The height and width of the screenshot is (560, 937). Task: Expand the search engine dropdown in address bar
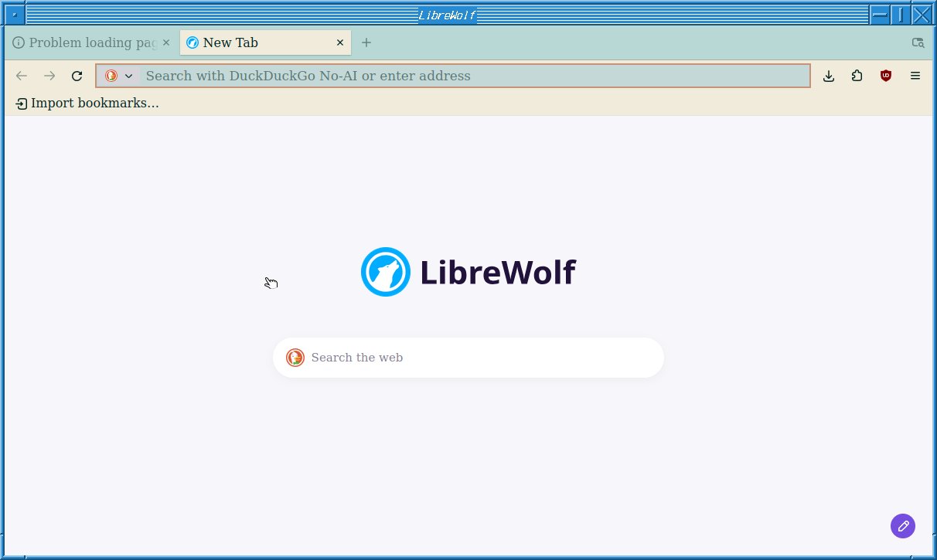click(120, 76)
